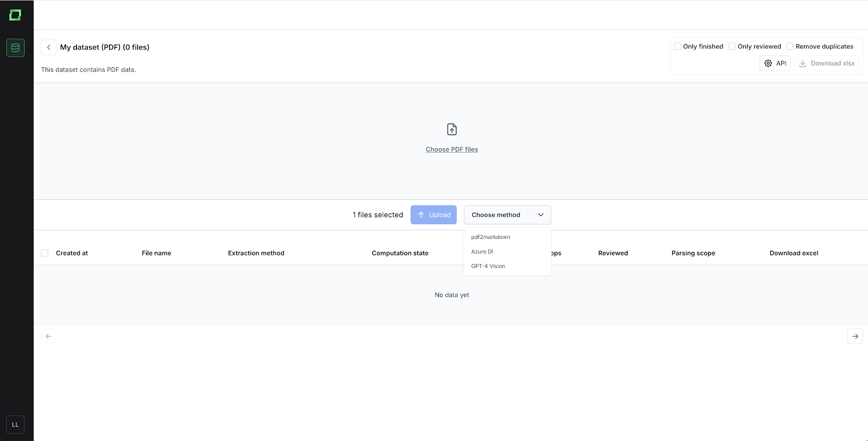
Task: Tick the select-all checkbox beside Created at
Action: [44, 253]
